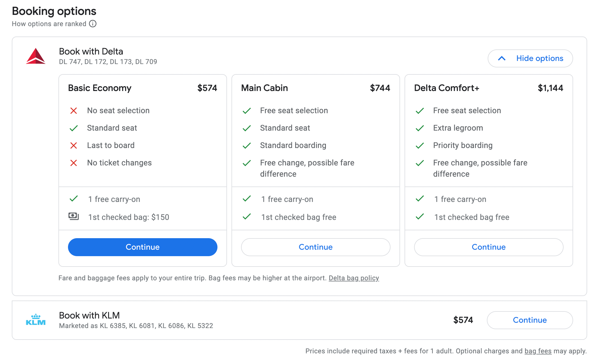This screenshot has width=613, height=364.
Task: Select the Delta Comfort+ fare card heading
Action: click(x=447, y=88)
